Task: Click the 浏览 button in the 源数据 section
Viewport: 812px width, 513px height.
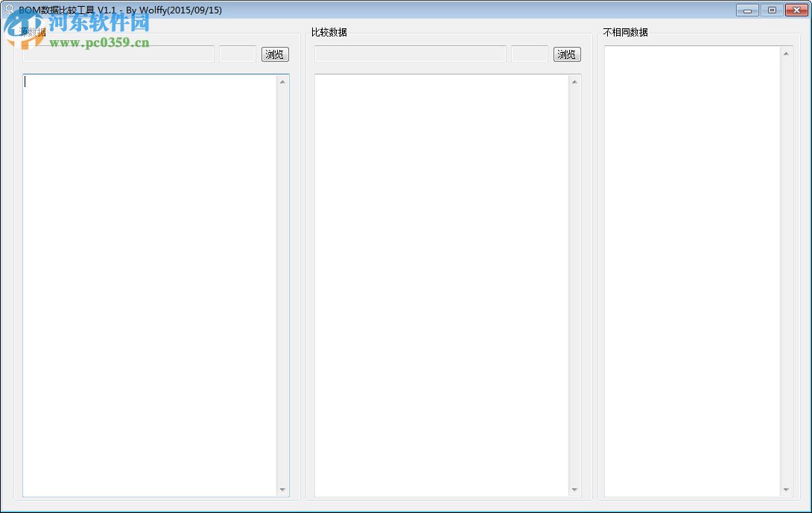Action: [274, 54]
